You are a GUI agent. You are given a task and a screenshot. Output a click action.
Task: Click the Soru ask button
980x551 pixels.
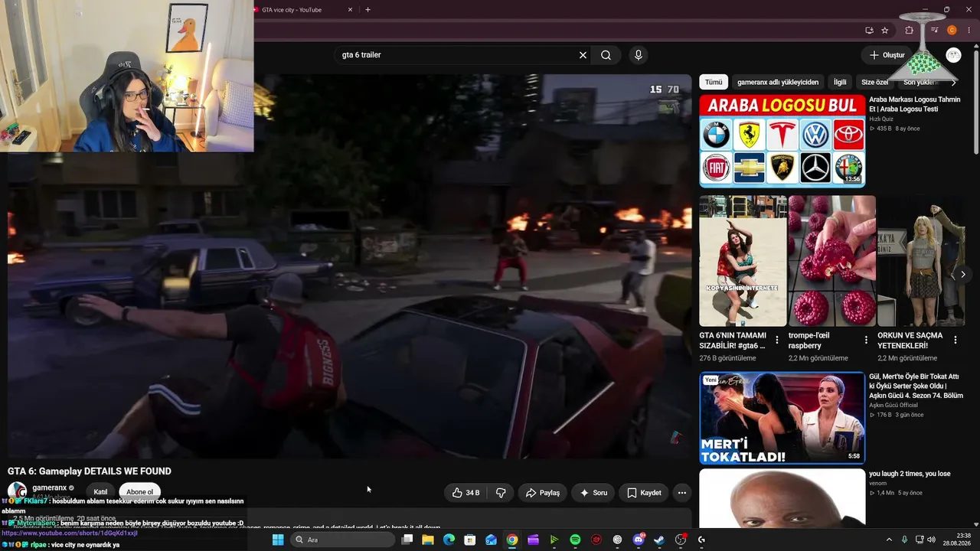(x=593, y=493)
